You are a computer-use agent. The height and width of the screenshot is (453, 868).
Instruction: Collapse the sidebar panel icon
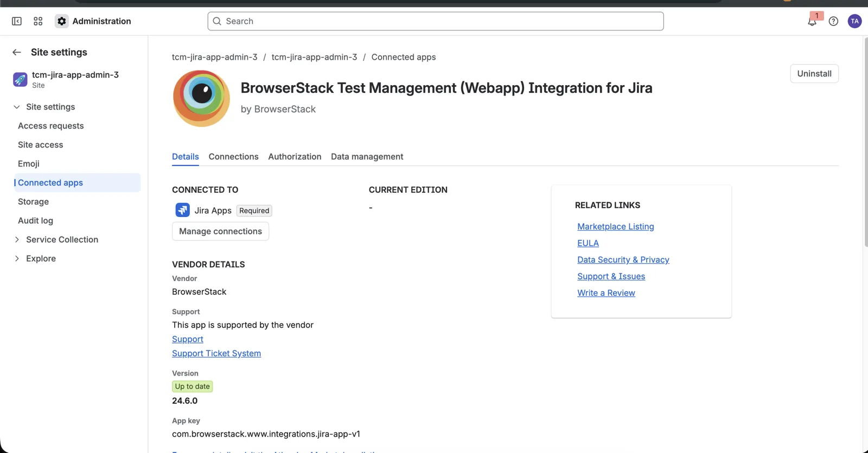(x=17, y=21)
